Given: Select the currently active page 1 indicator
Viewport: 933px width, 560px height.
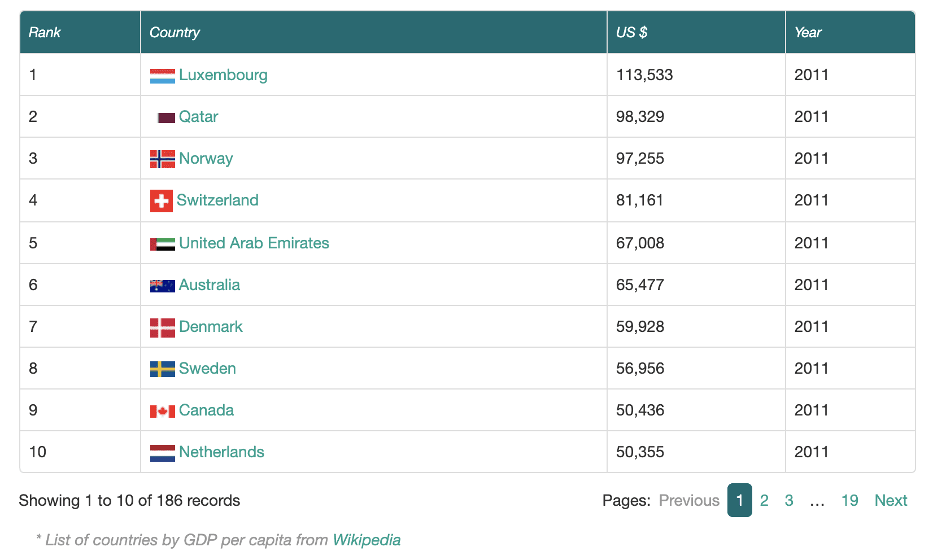Looking at the screenshot, I should pos(739,500).
